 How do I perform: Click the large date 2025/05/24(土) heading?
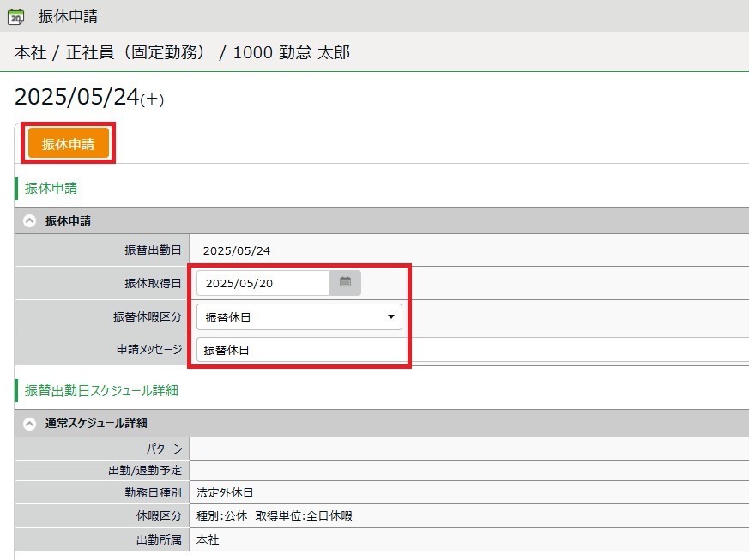[x=88, y=98]
